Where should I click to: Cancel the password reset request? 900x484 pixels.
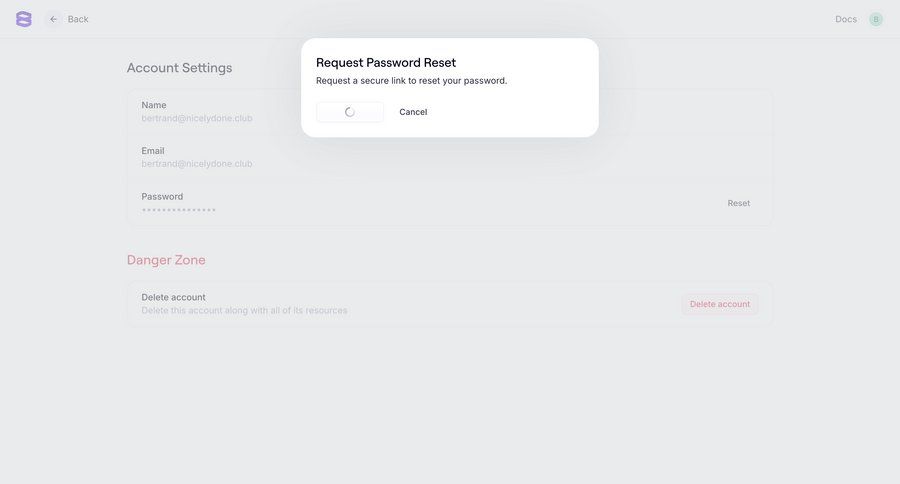(413, 112)
